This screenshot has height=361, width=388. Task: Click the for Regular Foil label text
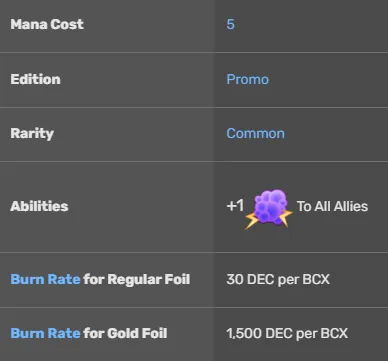[x=137, y=279]
